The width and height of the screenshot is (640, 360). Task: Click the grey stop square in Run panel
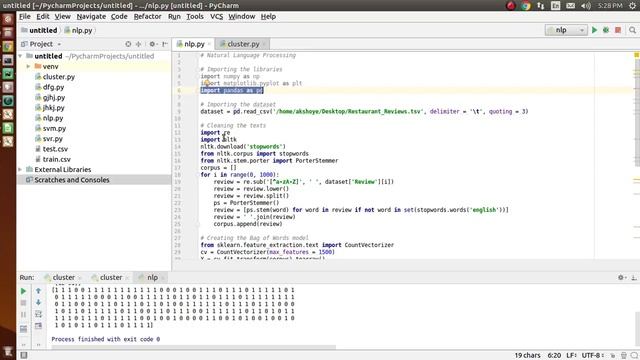coord(23,303)
